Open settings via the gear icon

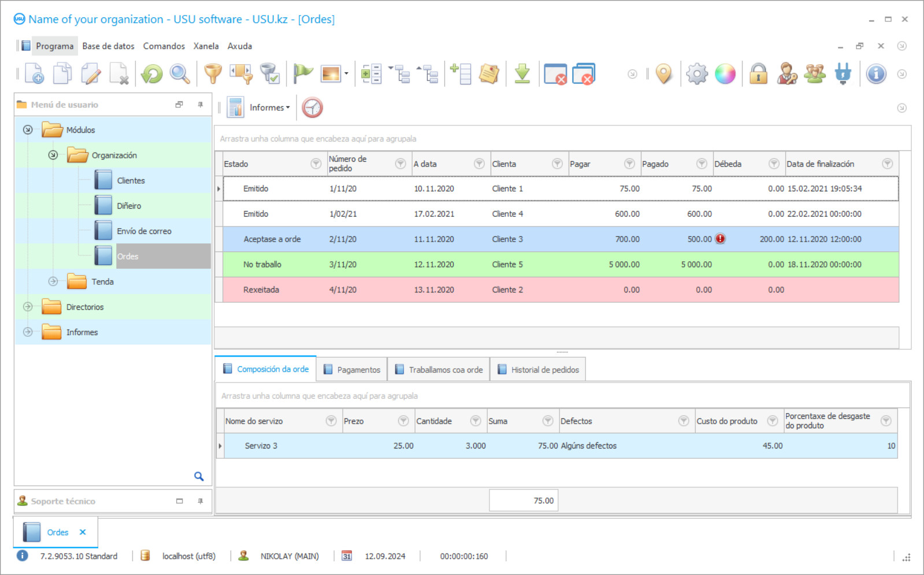[697, 74]
